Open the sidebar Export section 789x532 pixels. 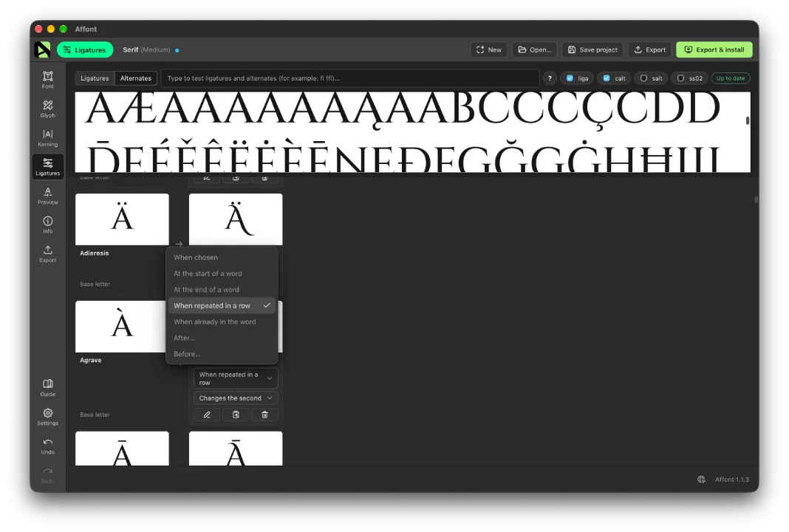tap(48, 253)
